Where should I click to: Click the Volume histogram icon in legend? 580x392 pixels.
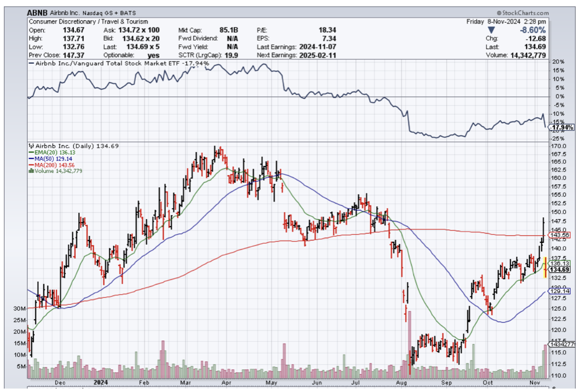tap(32, 171)
